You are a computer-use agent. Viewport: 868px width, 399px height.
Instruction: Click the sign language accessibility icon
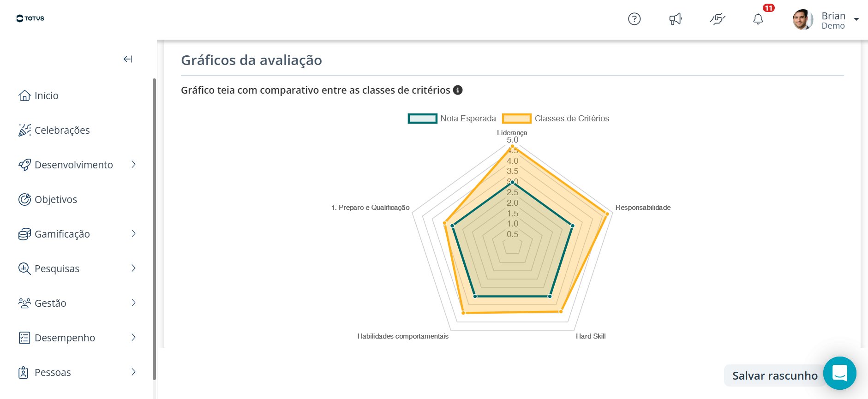(x=718, y=19)
